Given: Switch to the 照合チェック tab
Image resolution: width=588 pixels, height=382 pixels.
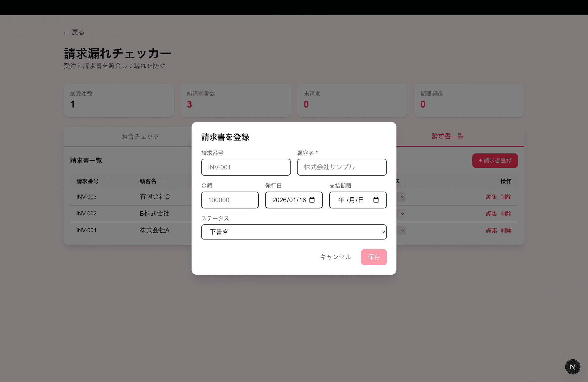Looking at the screenshot, I should (x=140, y=137).
